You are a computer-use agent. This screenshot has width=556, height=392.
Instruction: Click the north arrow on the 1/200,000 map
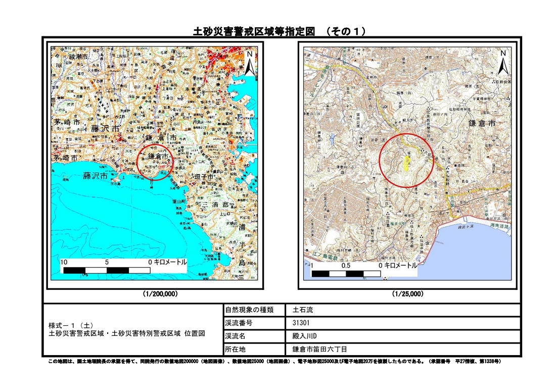[249, 63]
